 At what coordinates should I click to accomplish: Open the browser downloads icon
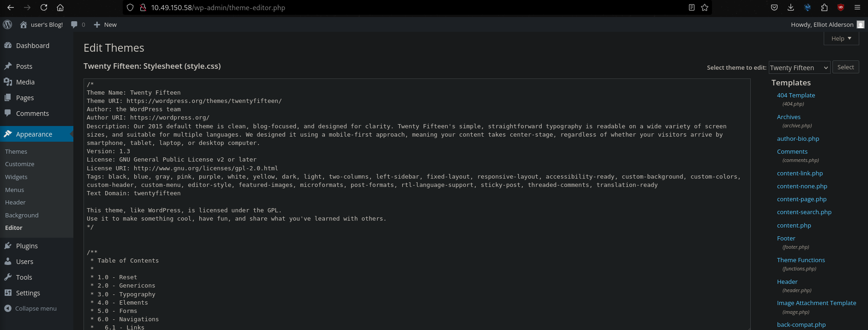pyautogui.click(x=790, y=7)
